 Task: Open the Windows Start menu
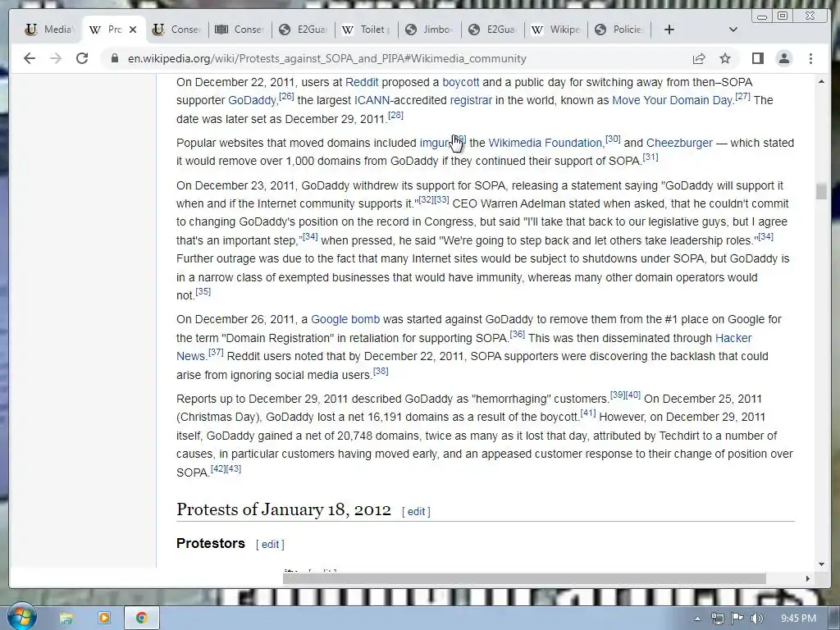[x=21, y=617]
